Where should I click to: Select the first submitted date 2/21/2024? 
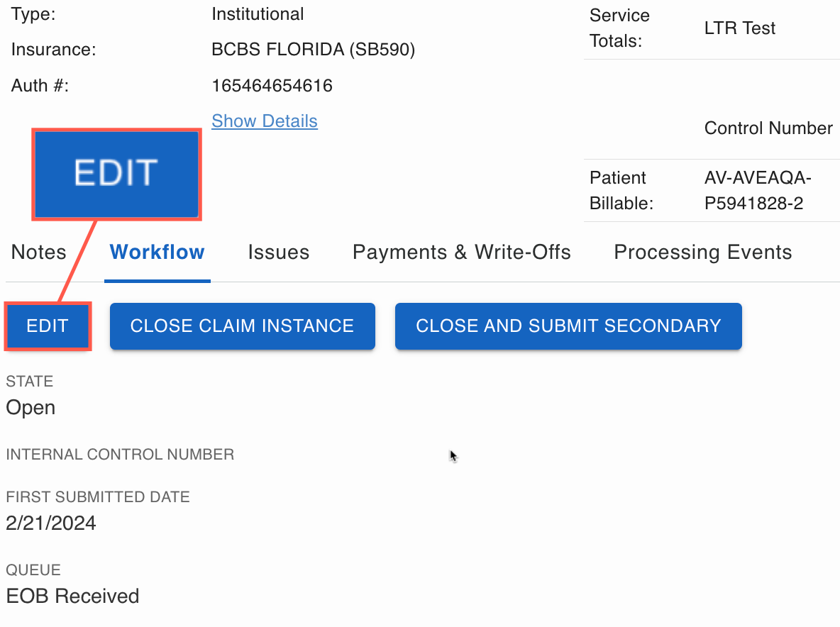[51, 524]
